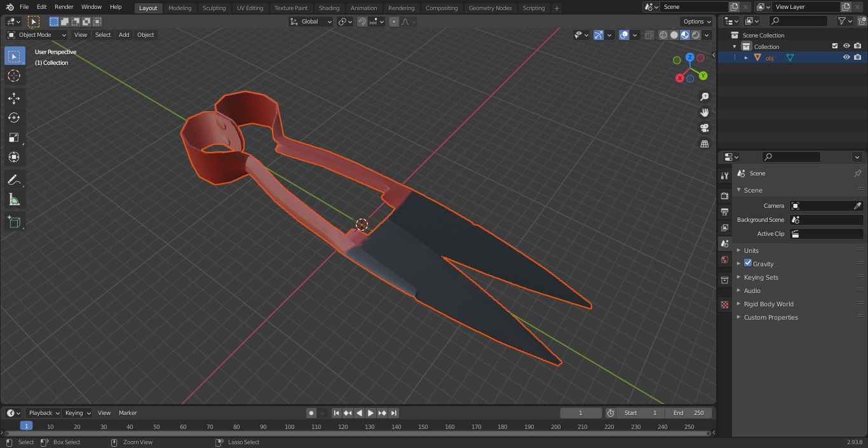Open Object Mode dropdown

[x=37, y=35]
